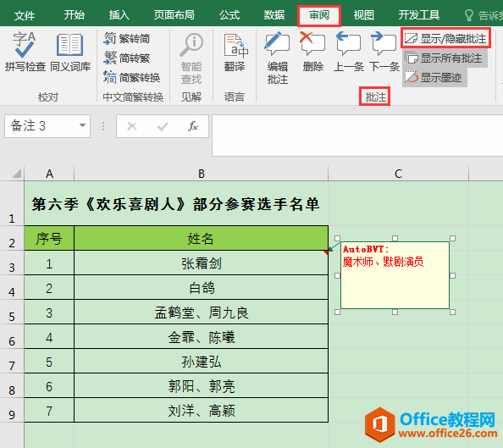Viewport: 503px width, 448px height.
Task: Go to 上一条 previous comment
Action: pos(349,52)
